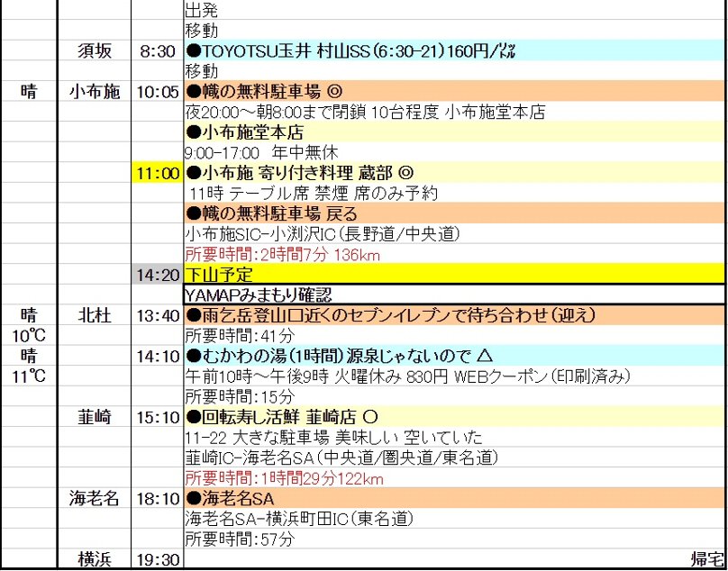
Task: Select the 10℃ temperature cell
Action: 29,336
